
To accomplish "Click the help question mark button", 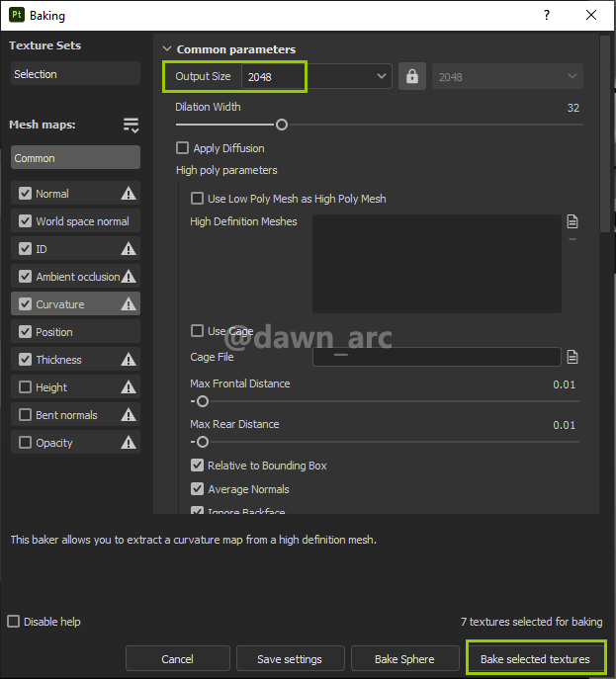I will [x=547, y=15].
